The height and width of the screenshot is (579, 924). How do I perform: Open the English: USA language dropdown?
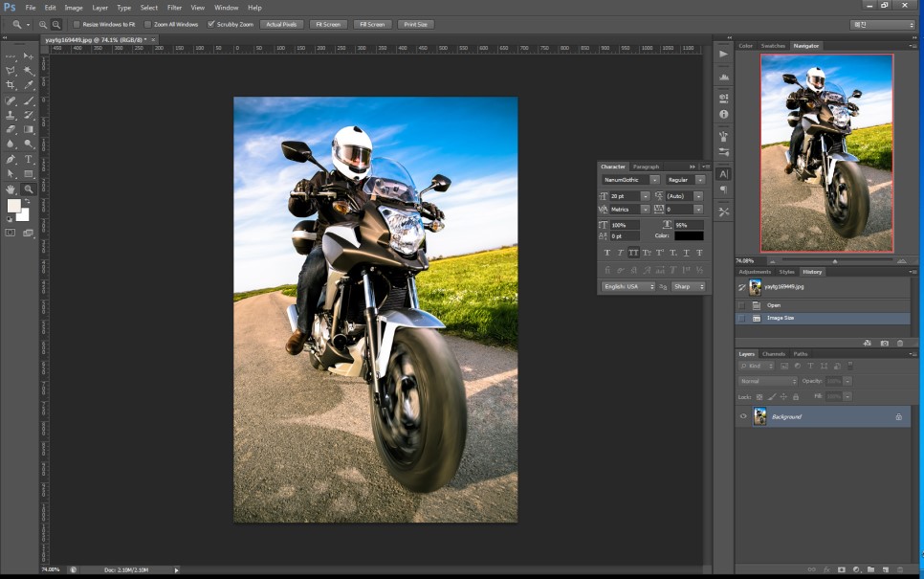[628, 286]
